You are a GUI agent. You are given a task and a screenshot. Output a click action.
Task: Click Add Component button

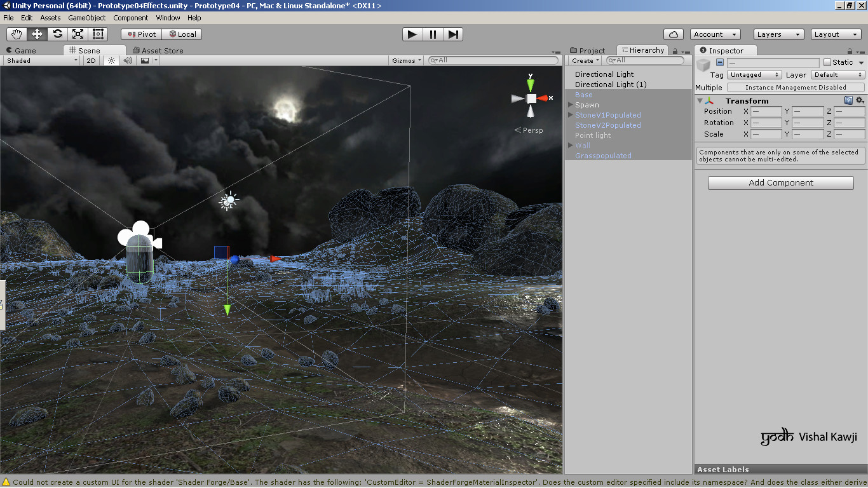click(781, 182)
